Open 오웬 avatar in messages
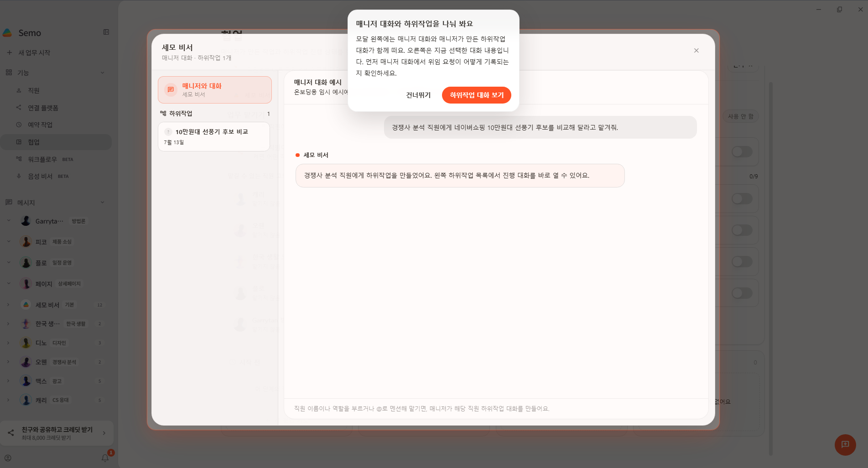The width and height of the screenshot is (868, 468). click(x=26, y=362)
